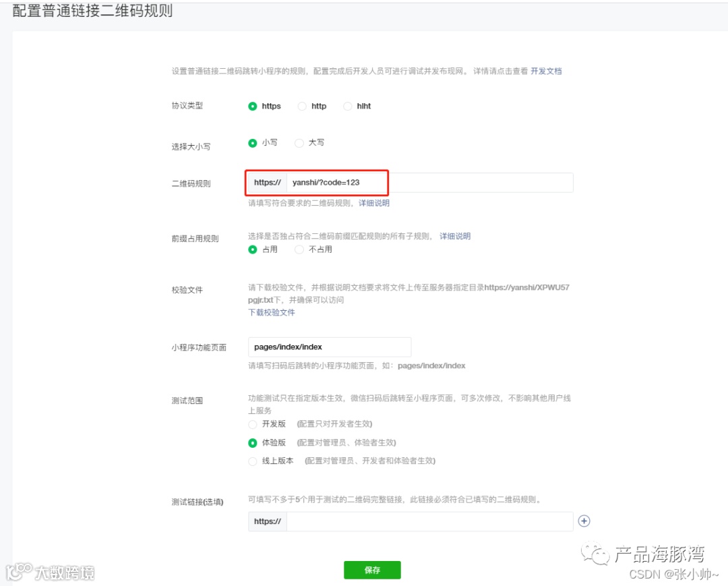Viewport: 728px width, 586px height.
Task: Open 详细说明 link for prefix occupation rule
Action: click(455, 236)
